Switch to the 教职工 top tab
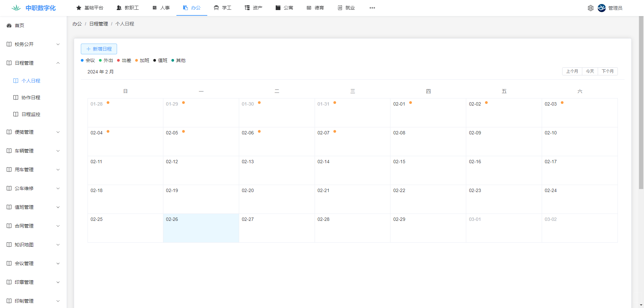Viewport: 644px width, 308px height. point(128,8)
